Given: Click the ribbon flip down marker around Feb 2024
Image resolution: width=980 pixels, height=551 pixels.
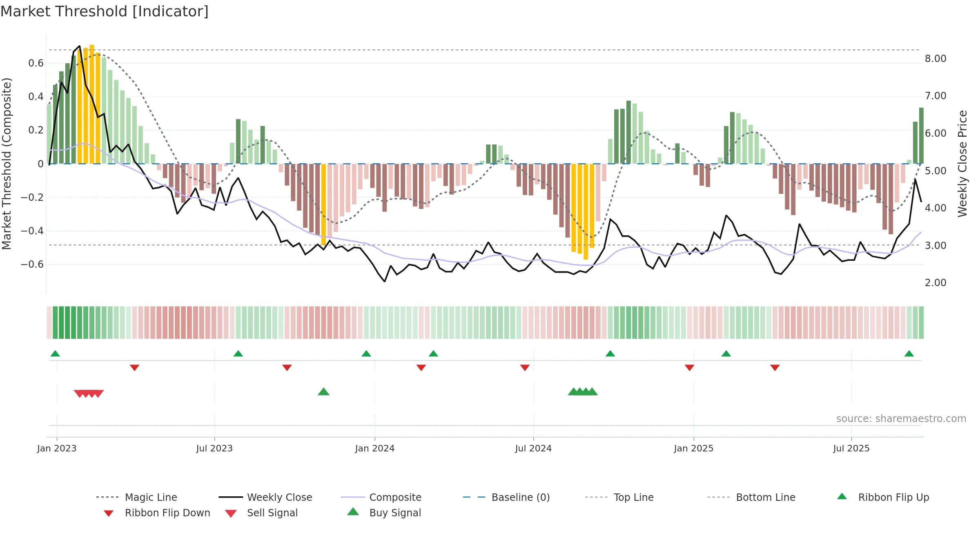Looking at the screenshot, I should pyautogui.click(x=421, y=368).
